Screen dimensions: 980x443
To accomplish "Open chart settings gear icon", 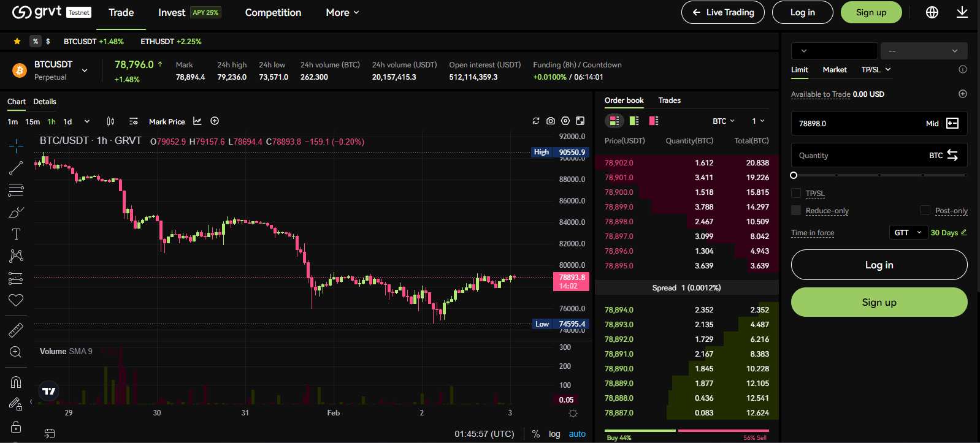I will [x=565, y=121].
